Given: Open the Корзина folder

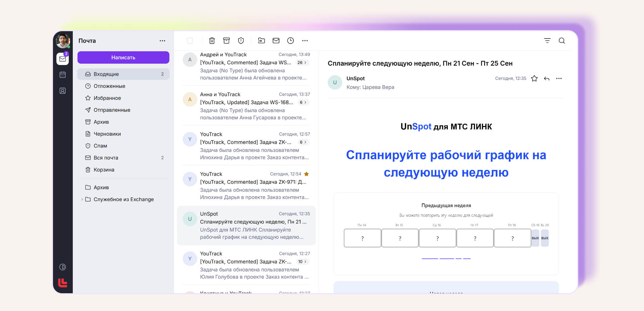Looking at the screenshot, I should pos(123,170).
